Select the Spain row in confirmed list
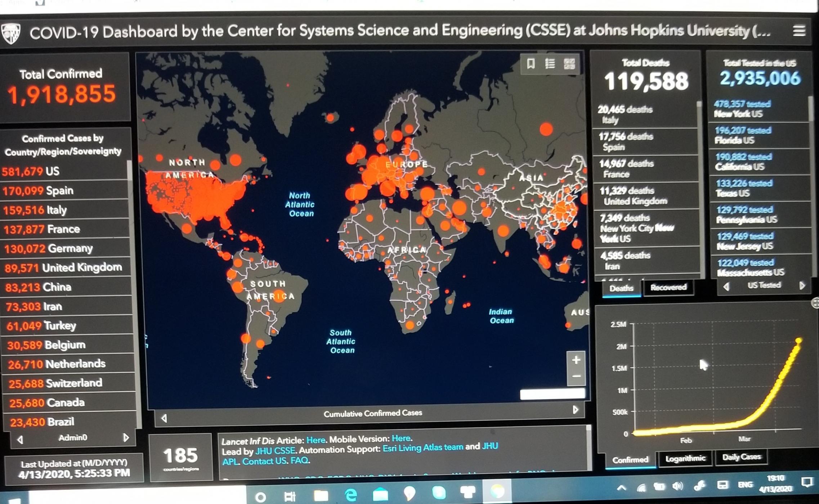The width and height of the screenshot is (819, 504). (x=64, y=190)
